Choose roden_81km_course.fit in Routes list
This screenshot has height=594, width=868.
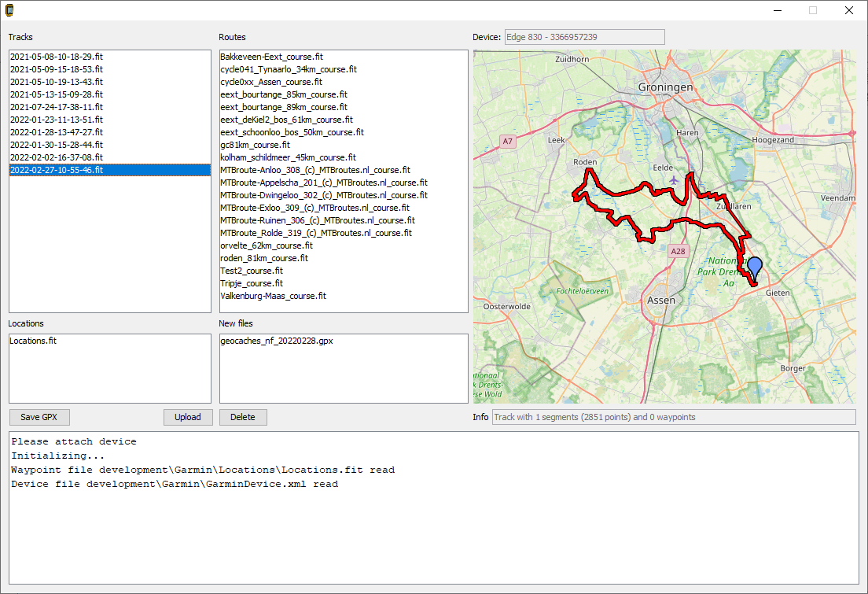tap(264, 258)
